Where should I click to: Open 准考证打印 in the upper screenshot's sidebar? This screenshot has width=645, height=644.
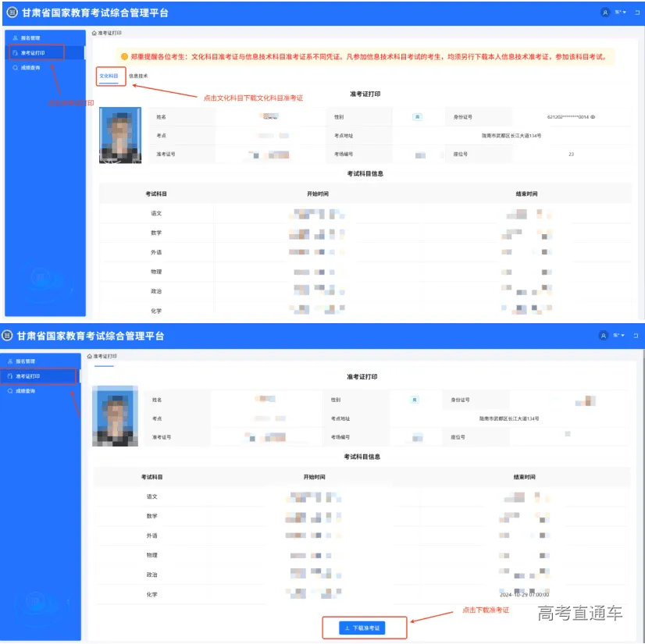tap(31, 53)
